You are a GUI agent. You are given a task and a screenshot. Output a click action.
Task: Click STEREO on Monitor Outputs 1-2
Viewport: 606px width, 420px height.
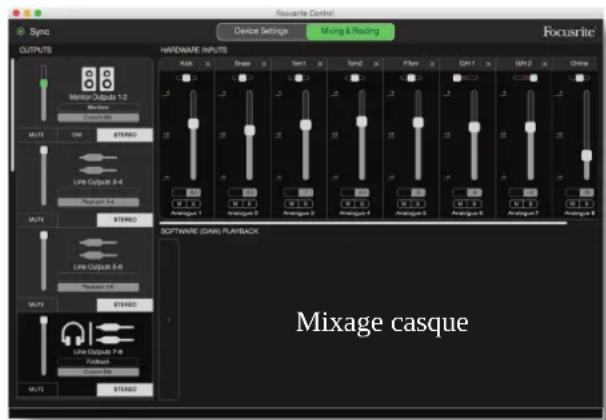point(125,135)
